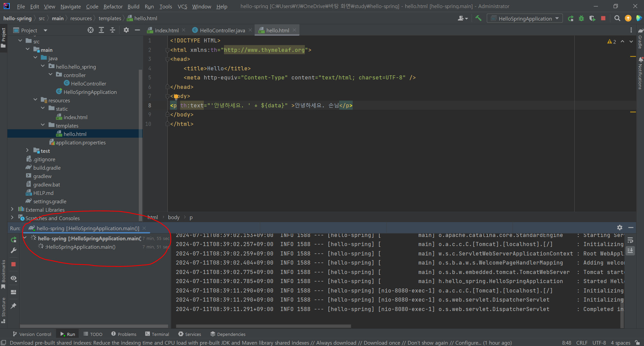Open the Notifications side panel
The width and height of the screenshot is (644, 346).
point(640,73)
